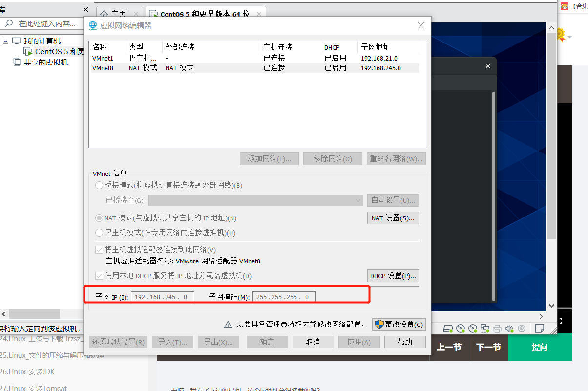Collapse the My Computer tree node
This screenshot has height=391, width=588.
5,41
